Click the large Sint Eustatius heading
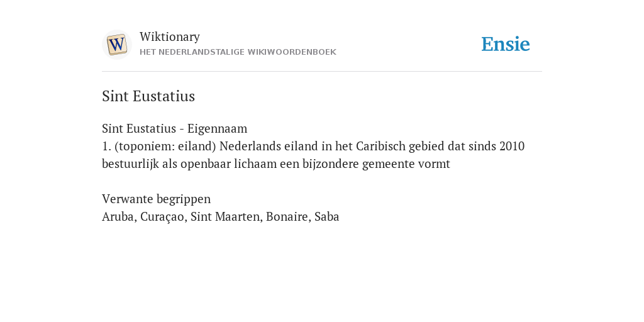This screenshot has width=644, height=322. (x=148, y=96)
